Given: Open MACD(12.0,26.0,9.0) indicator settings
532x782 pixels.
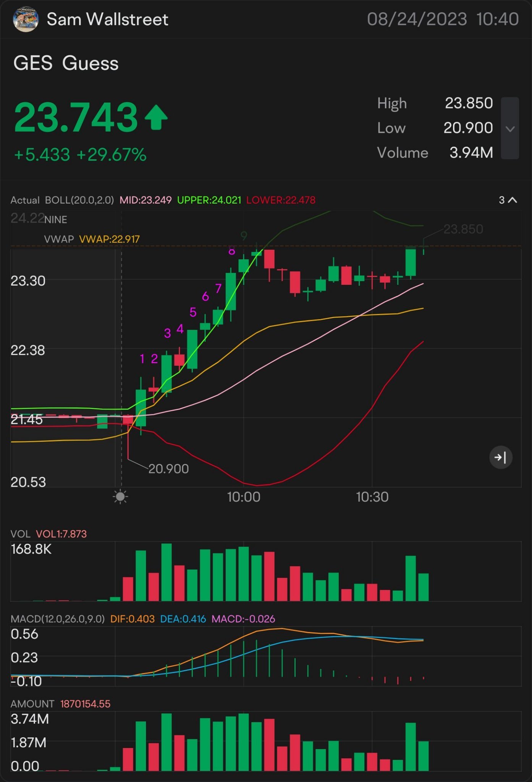Looking at the screenshot, I should point(58,619).
